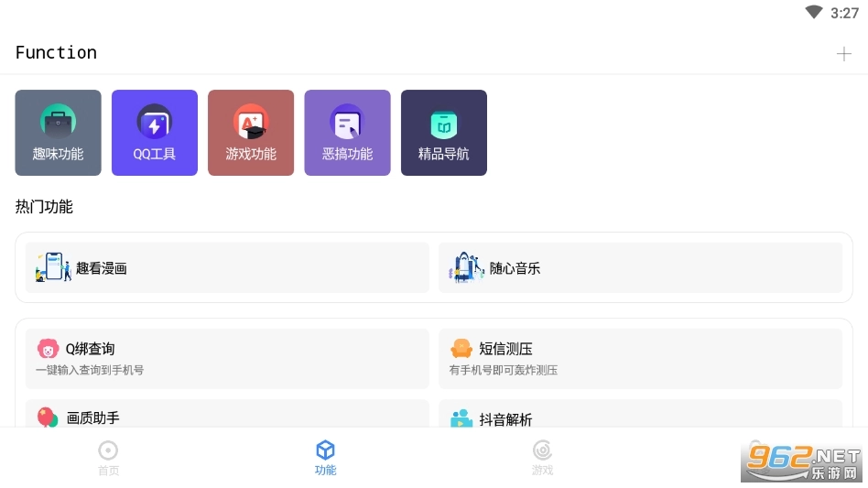The image size is (868, 488).
Task: Open the 画质助手 tool
Action: (x=227, y=416)
